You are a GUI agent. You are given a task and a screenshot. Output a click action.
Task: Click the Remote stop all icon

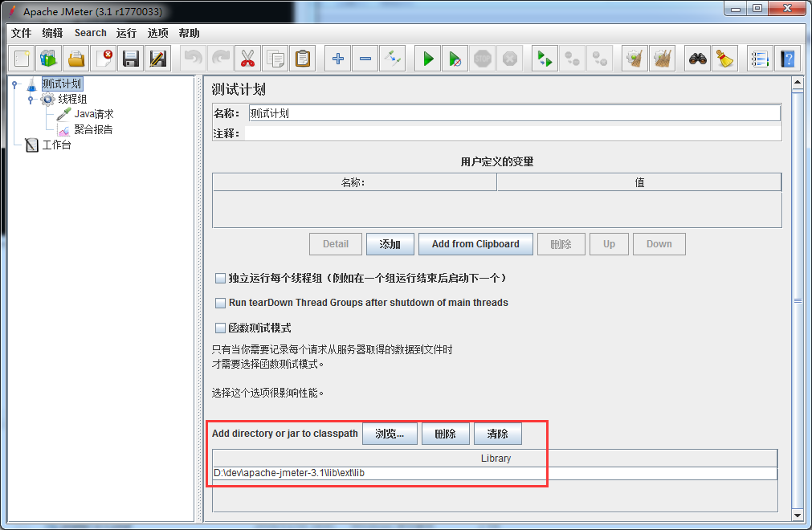tap(572, 59)
